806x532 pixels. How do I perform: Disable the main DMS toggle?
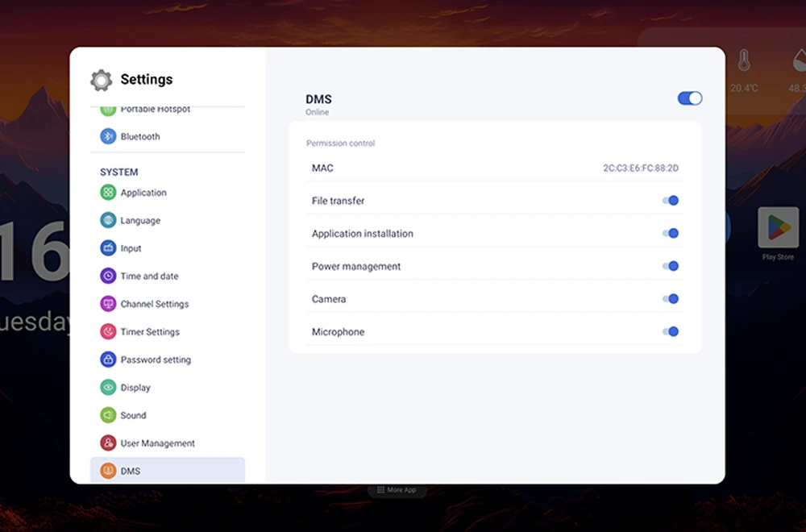click(690, 98)
